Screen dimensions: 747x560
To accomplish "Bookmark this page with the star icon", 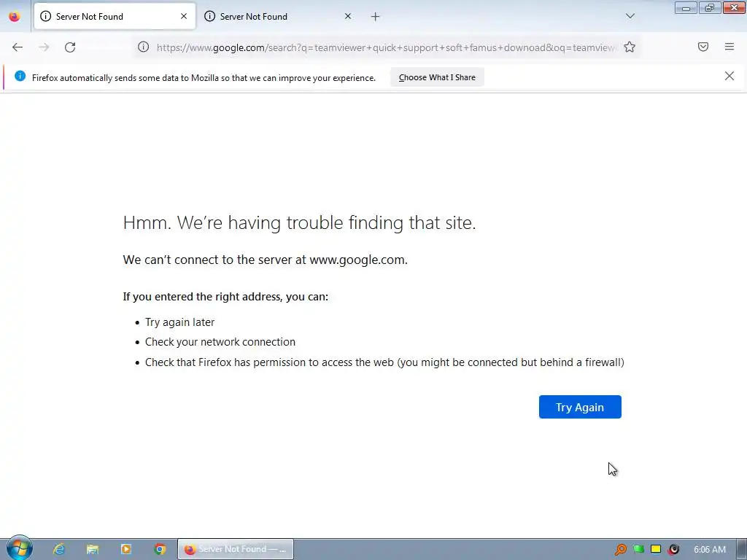I will pos(630,47).
